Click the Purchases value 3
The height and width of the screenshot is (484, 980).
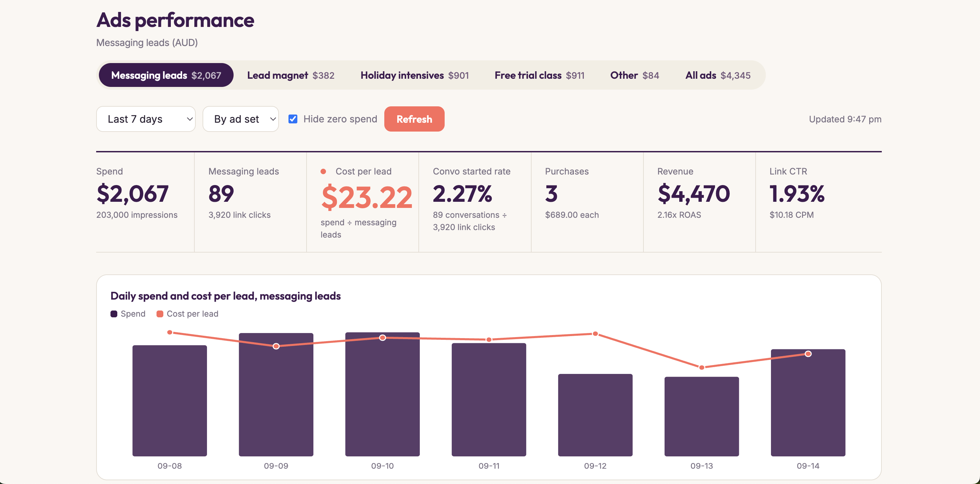click(551, 194)
